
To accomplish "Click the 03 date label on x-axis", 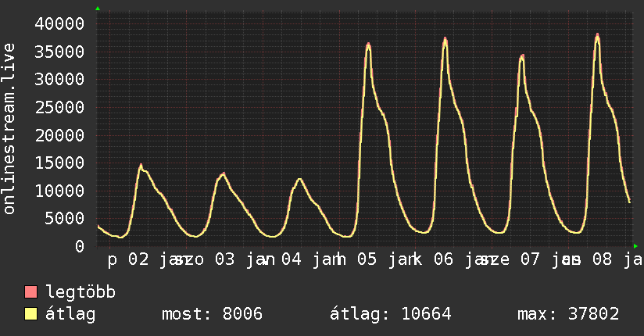I will (224, 259).
